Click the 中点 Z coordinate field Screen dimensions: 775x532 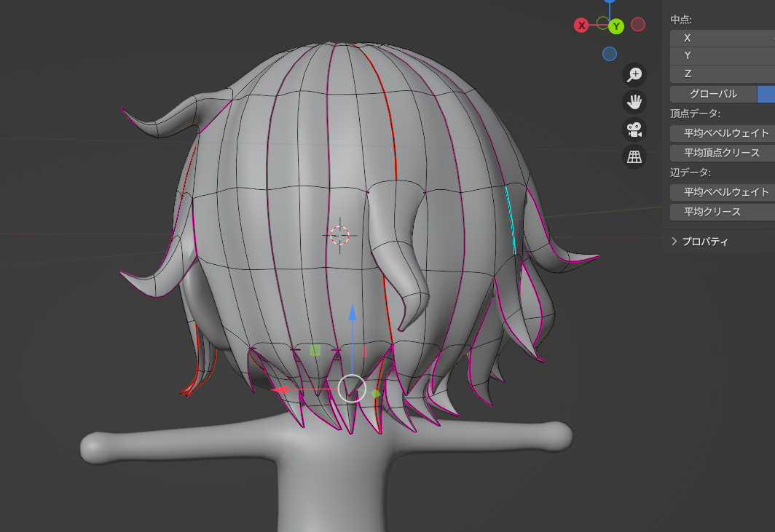(721, 74)
